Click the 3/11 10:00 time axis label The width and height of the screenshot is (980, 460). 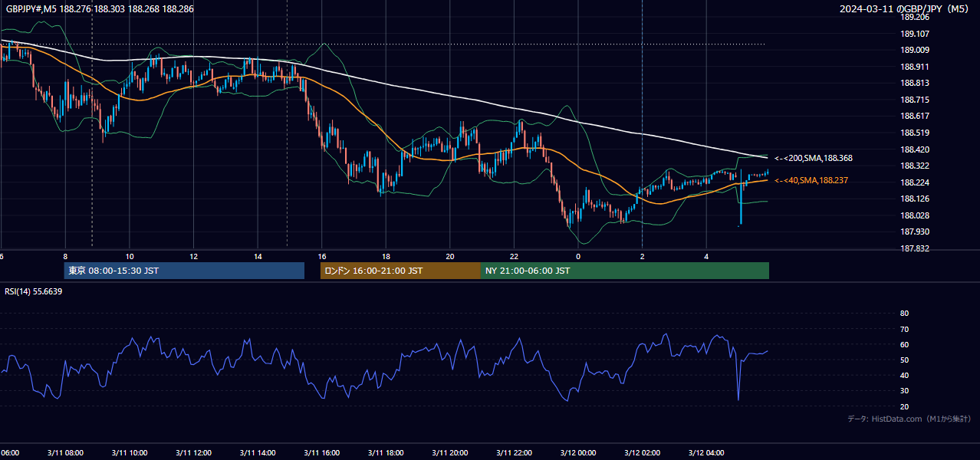pos(130,452)
